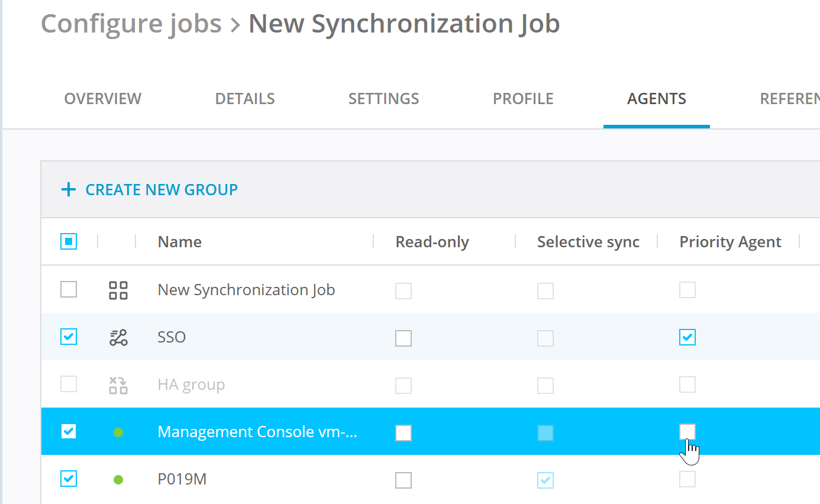
Task: Enable Read-only for P019M
Action: tap(403, 480)
